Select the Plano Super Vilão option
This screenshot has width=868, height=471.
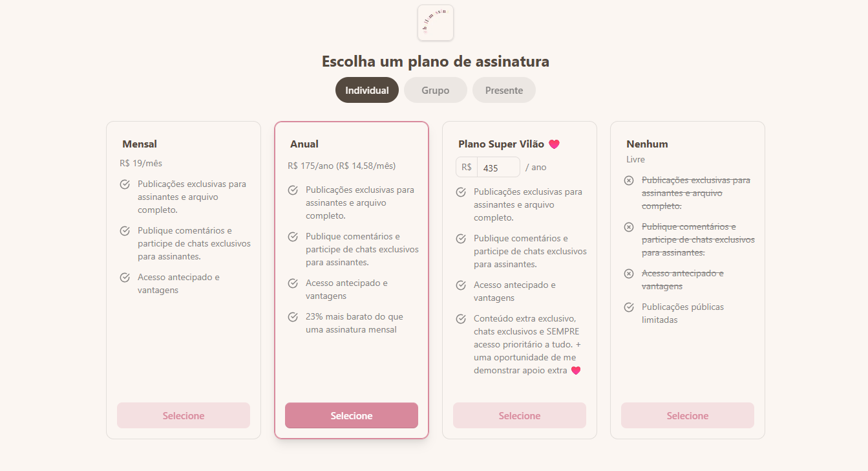pyautogui.click(x=519, y=415)
